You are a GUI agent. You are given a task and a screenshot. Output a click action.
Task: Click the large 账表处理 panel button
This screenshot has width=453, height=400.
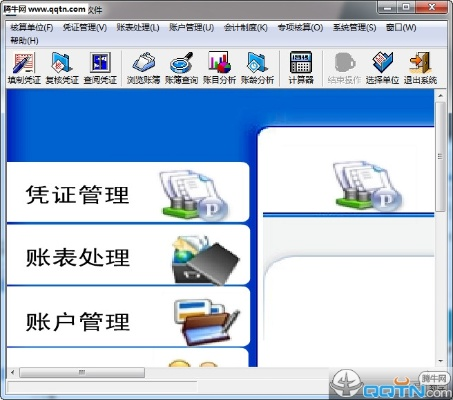click(128, 255)
